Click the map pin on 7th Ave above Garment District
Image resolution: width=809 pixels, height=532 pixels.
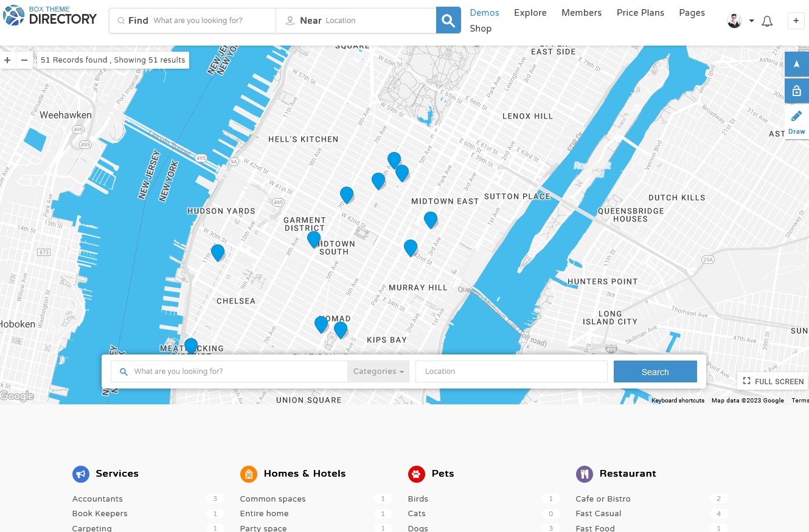(347, 195)
